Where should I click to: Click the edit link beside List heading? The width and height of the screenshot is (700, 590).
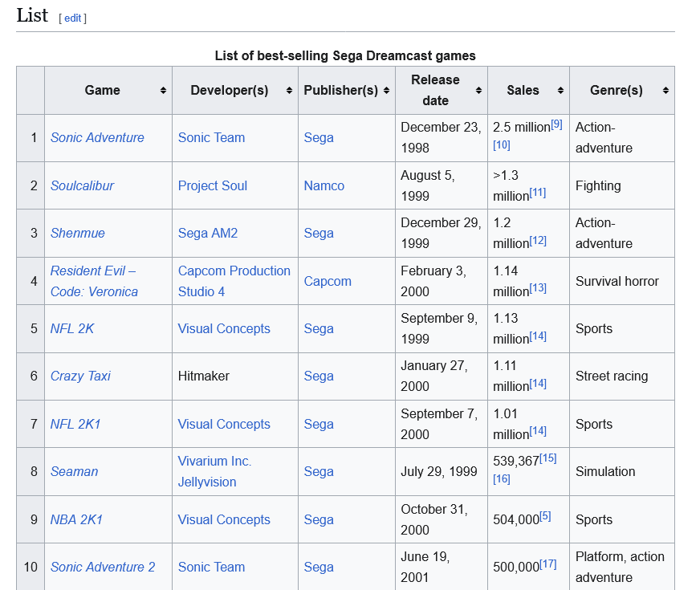click(x=73, y=18)
